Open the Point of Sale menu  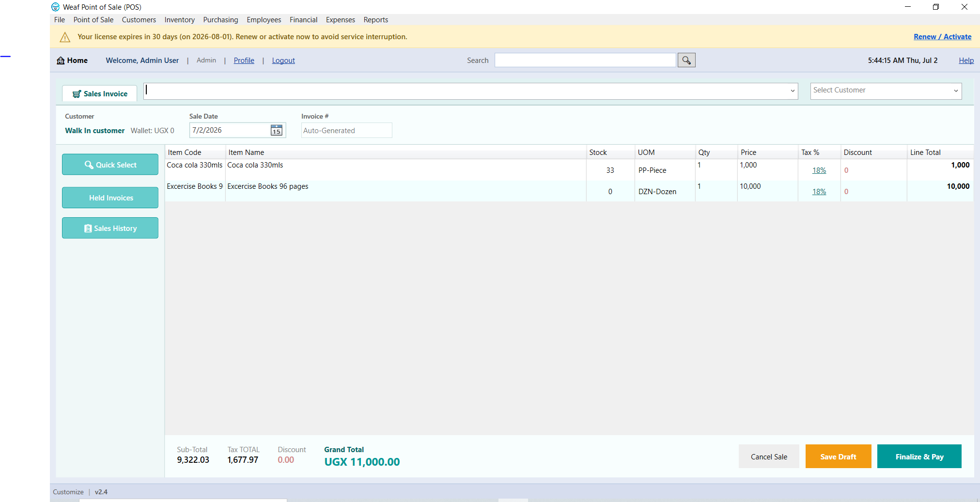[93, 20]
